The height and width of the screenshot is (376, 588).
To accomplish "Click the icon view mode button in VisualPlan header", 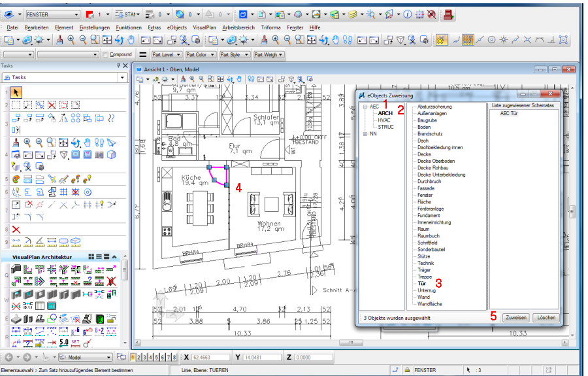I will pos(91,257).
